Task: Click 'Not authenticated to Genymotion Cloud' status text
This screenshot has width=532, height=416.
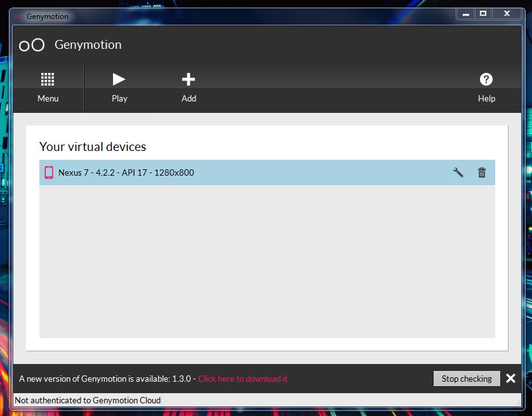Action: [x=88, y=400]
